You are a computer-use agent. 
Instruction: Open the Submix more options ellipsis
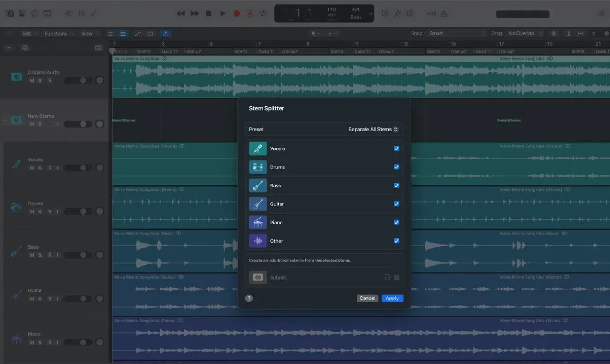click(x=387, y=278)
